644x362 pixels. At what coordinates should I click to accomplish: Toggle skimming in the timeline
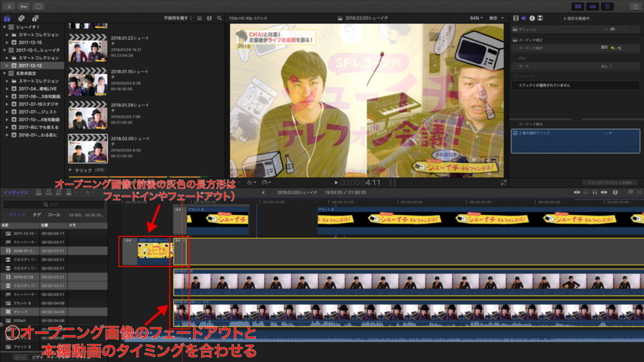pyautogui.click(x=577, y=192)
